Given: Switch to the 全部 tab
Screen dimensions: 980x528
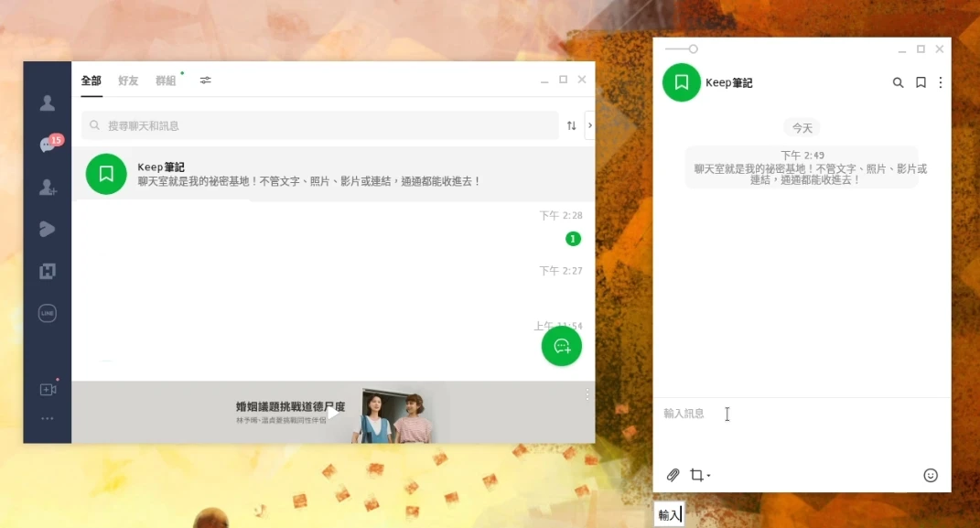Looking at the screenshot, I should (x=92, y=81).
